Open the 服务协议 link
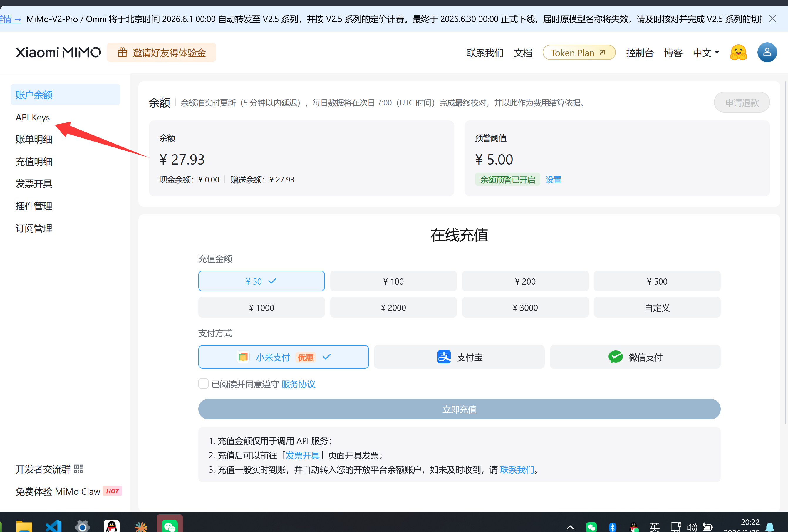 tap(298, 384)
